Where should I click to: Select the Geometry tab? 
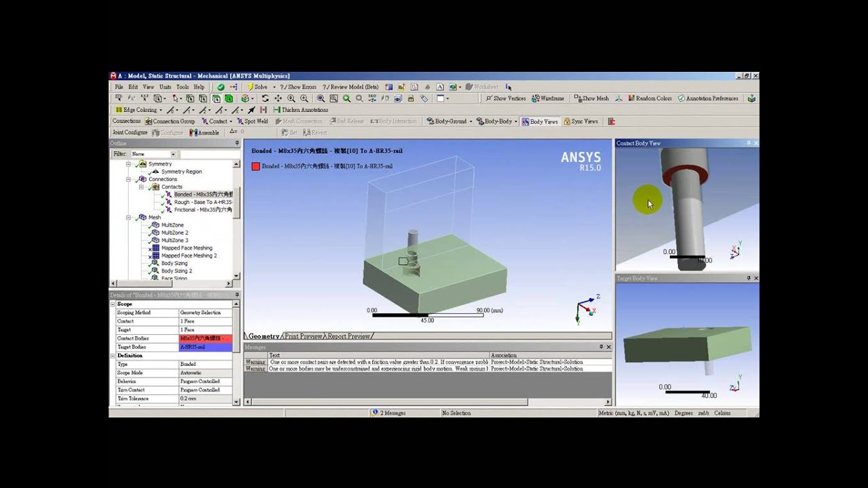point(263,336)
